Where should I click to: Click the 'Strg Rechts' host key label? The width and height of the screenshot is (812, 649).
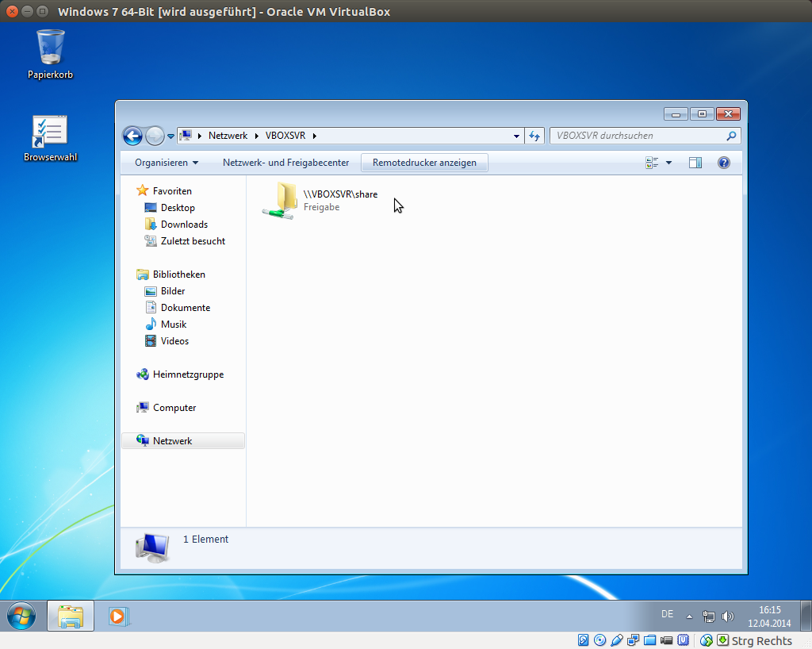click(762, 641)
